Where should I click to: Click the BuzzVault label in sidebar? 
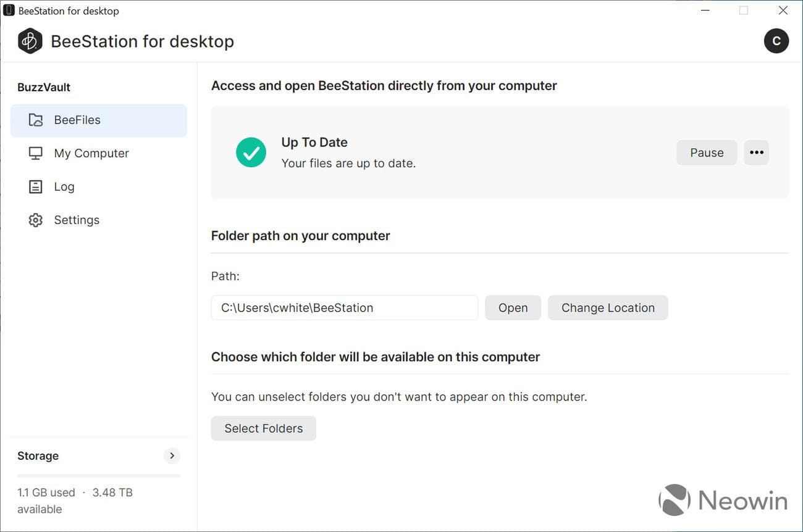coord(43,87)
